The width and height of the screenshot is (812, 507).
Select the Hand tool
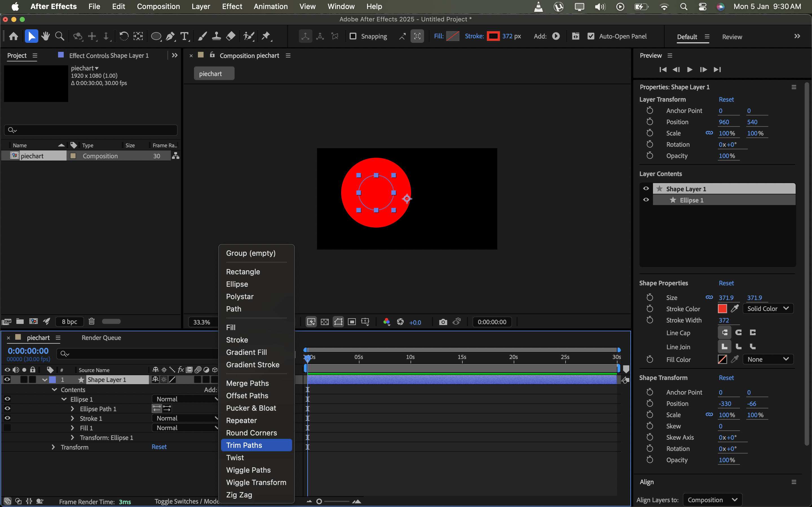pyautogui.click(x=46, y=36)
